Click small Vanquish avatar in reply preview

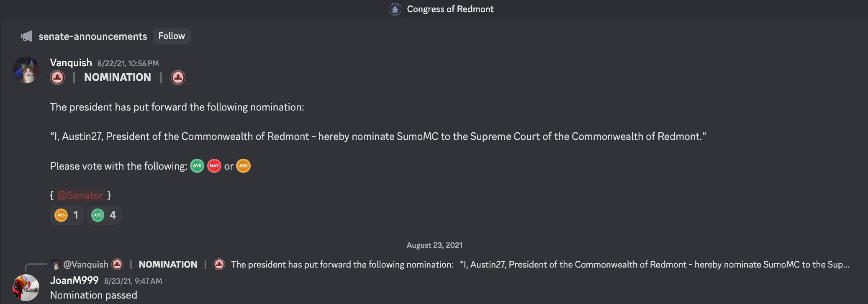[55, 264]
